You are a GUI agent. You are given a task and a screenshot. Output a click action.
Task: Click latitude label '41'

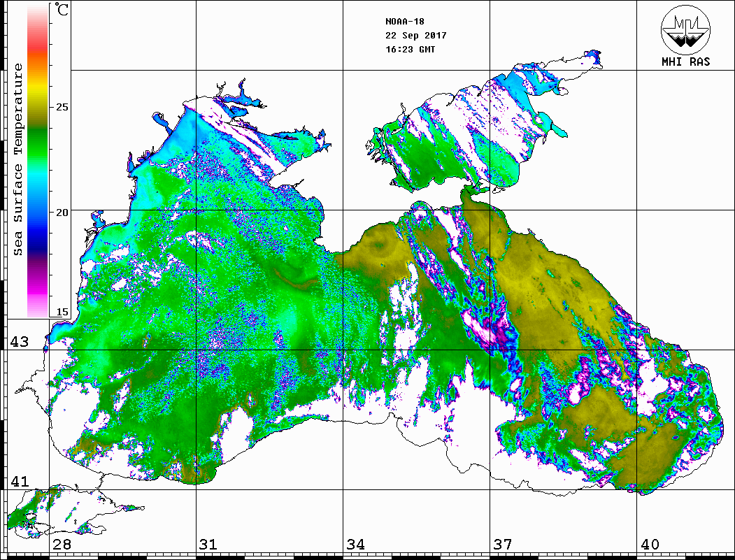tap(19, 482)
